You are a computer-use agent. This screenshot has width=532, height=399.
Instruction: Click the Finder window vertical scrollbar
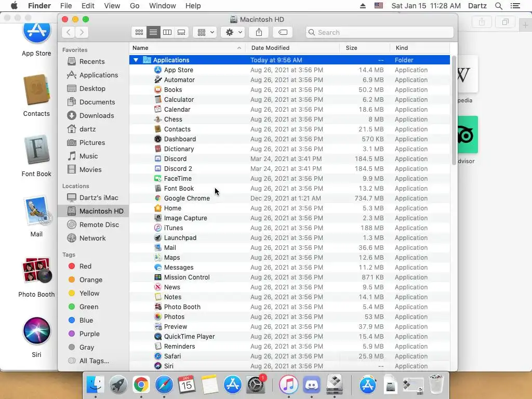[454, 111]
